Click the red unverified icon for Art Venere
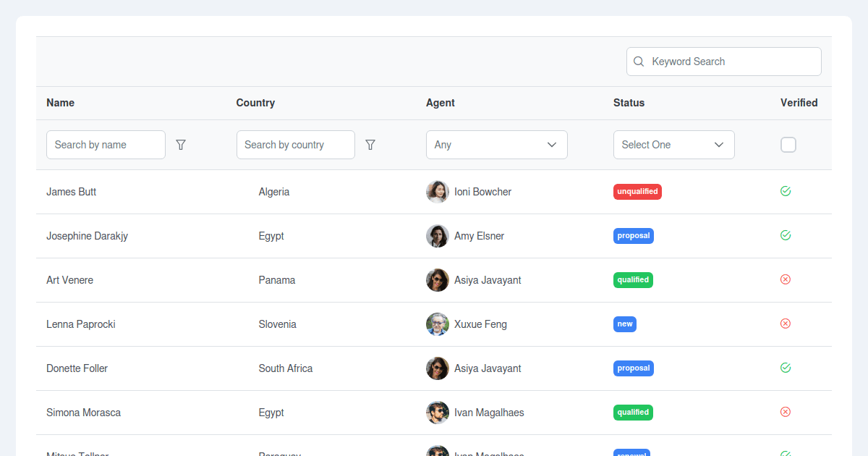 (x=786, y=279)
